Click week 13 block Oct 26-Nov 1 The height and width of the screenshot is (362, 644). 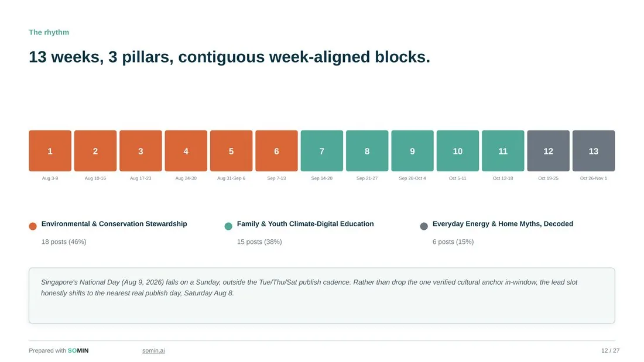[x=594, y=151]
